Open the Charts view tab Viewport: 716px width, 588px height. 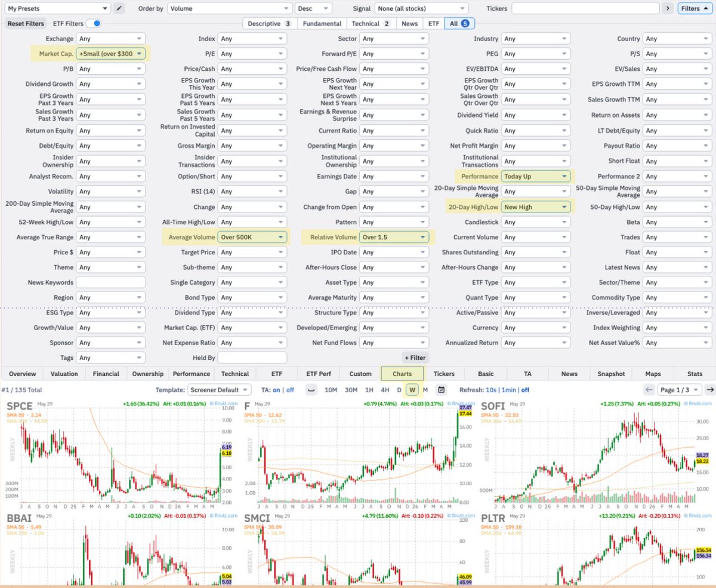click(x=402, y=374)
